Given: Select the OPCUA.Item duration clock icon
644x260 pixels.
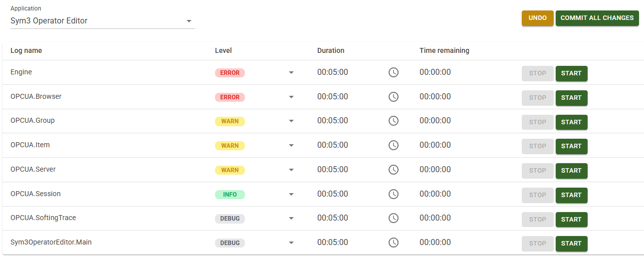Looking at the screenshot, I should click(394, 146).
